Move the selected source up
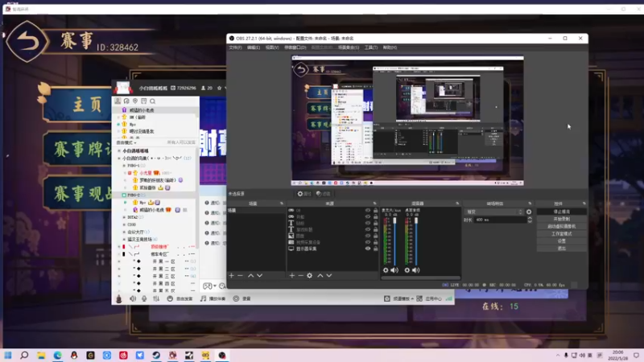Screen dimensions: 644x362 pyautogui.click(x=320, y=275)
